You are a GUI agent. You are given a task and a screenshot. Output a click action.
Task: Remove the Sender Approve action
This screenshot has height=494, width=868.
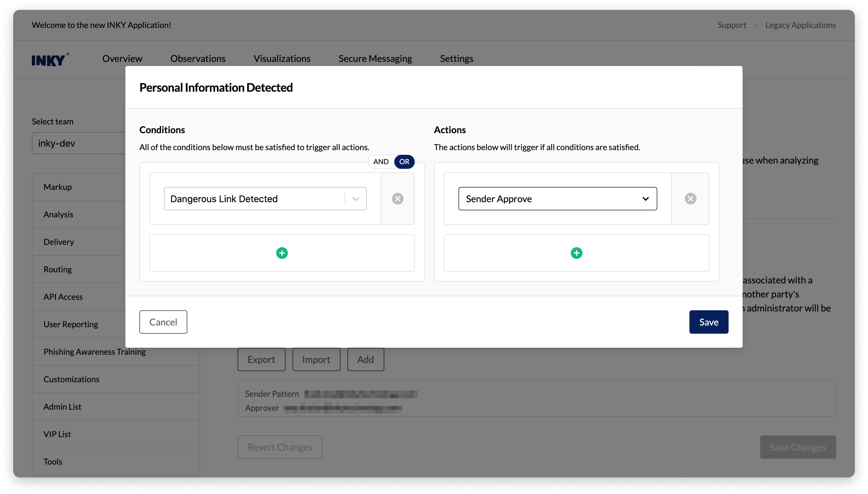[x=690, y=199]
